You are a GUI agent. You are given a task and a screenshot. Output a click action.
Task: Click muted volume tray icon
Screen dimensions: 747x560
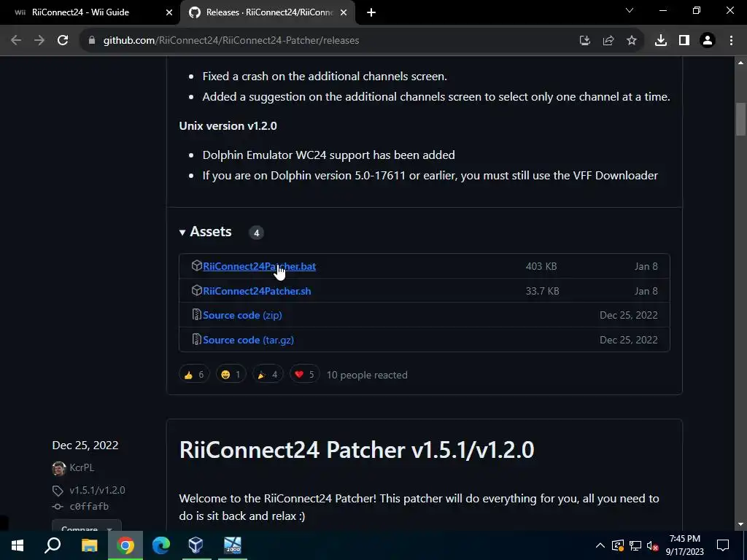[x=653, y=545]
